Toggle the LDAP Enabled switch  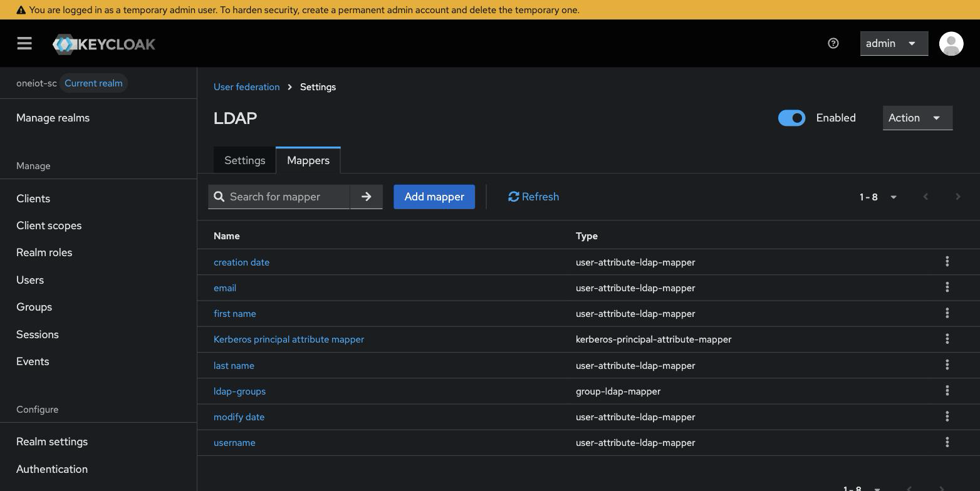[x=791, y=118]
